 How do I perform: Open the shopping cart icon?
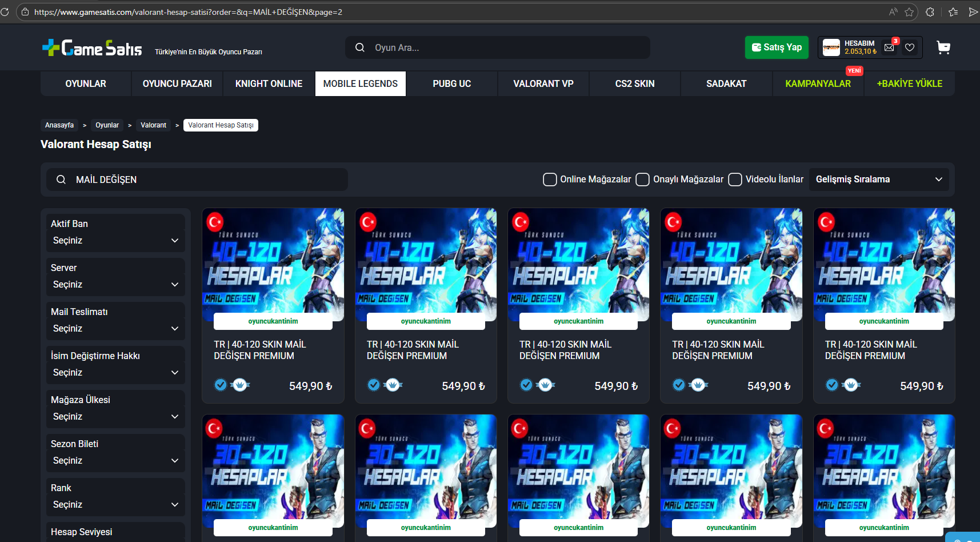pos(943,47)
